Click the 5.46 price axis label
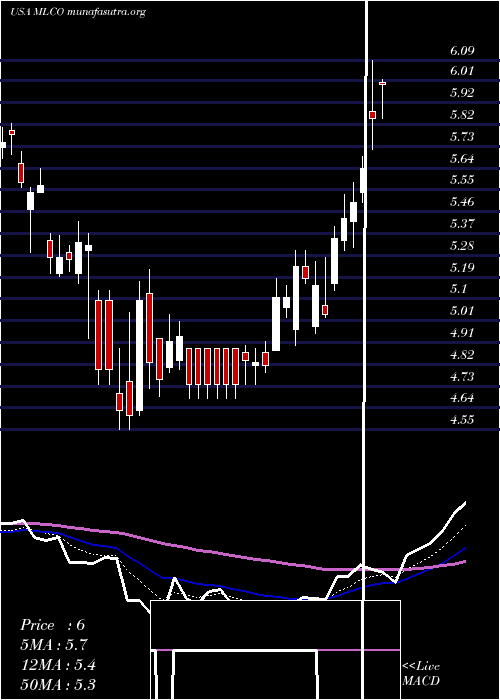This screenshot has width=500, height=700. tap(462, 202)
